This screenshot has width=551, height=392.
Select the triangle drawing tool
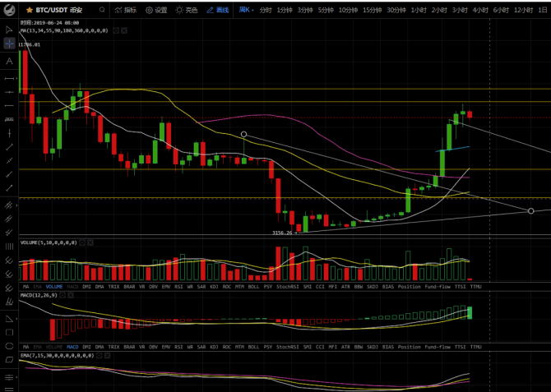[9, 318]
